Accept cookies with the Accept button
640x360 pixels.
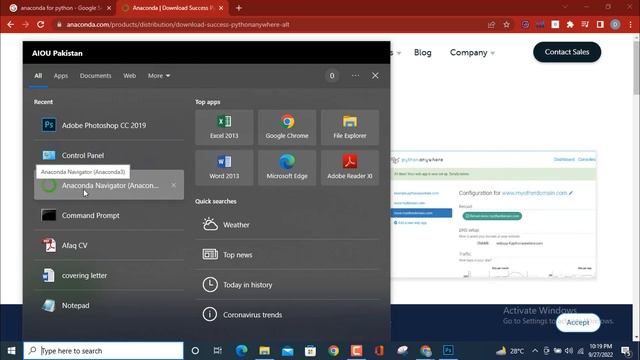(578, 322)
